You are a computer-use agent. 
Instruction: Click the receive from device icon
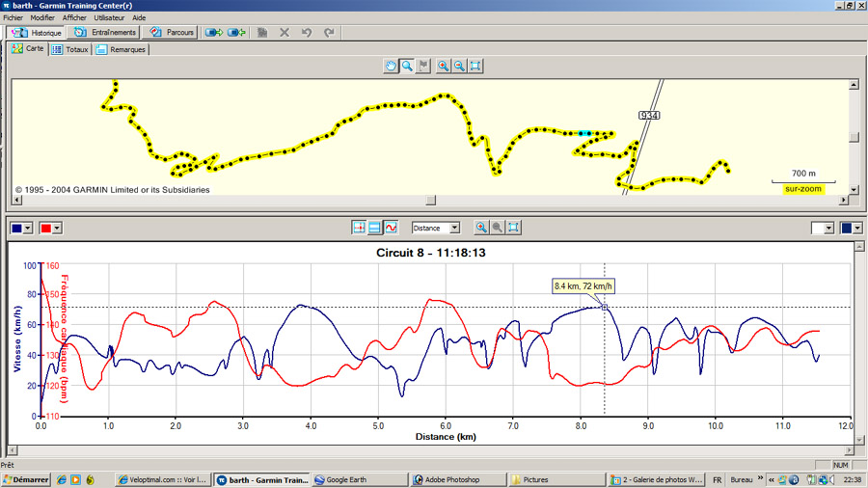236,32
